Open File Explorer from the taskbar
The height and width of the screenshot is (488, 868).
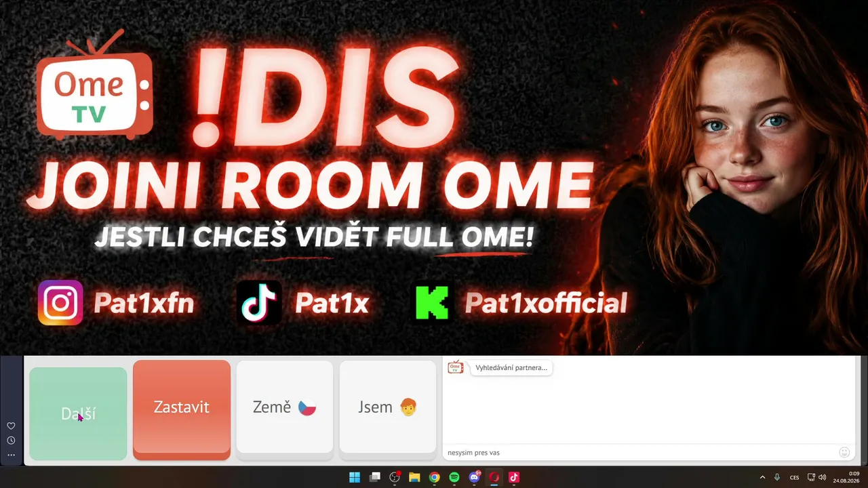click(414, 477)
